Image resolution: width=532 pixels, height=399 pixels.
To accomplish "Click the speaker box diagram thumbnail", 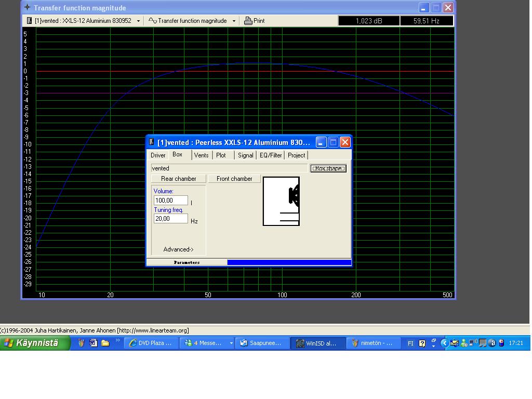I will click(281, 201).
